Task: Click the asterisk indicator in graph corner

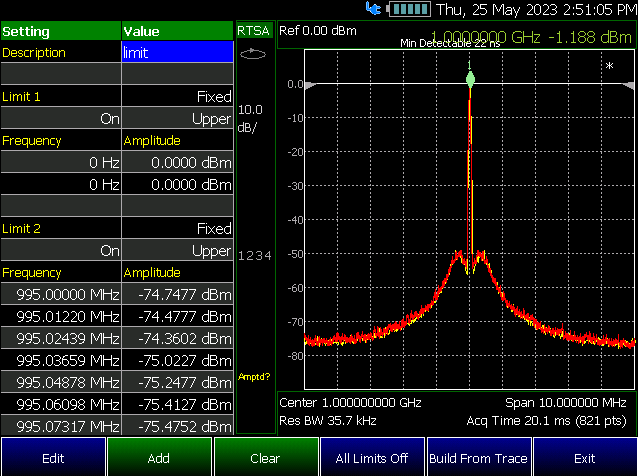Action: tap(609, 66)
